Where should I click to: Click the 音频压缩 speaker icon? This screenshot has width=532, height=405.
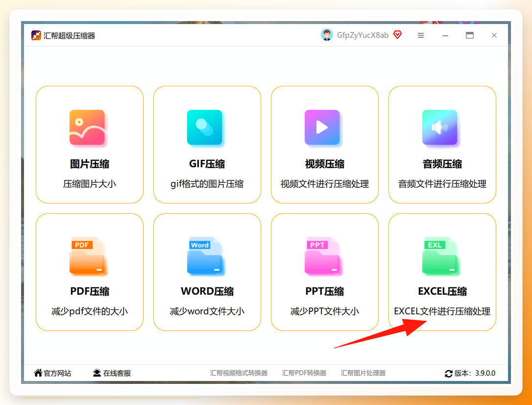[x=440, y=127]
